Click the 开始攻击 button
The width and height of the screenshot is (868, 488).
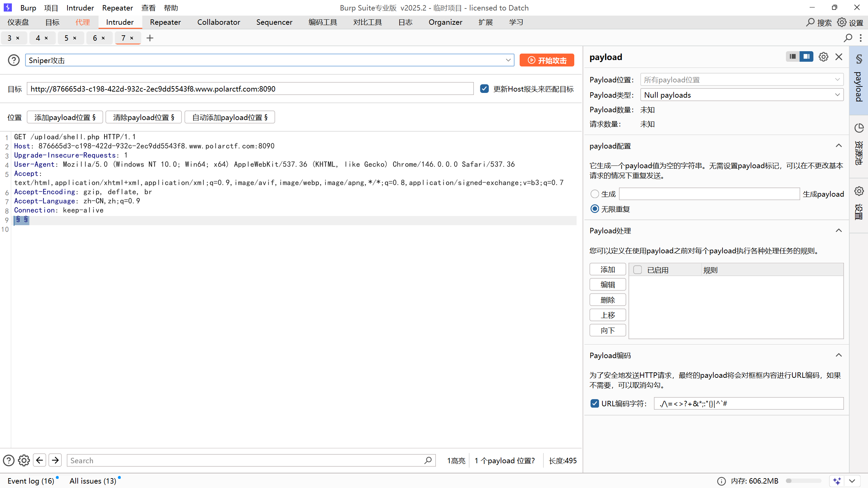click(x=547, y=60)
